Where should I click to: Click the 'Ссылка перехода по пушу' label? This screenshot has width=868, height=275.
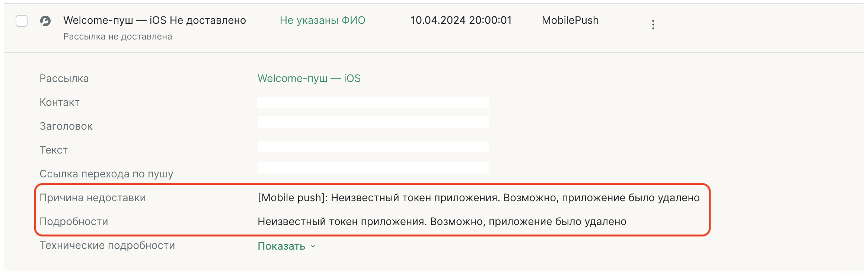pyautogui.click(x=106, y=174)
